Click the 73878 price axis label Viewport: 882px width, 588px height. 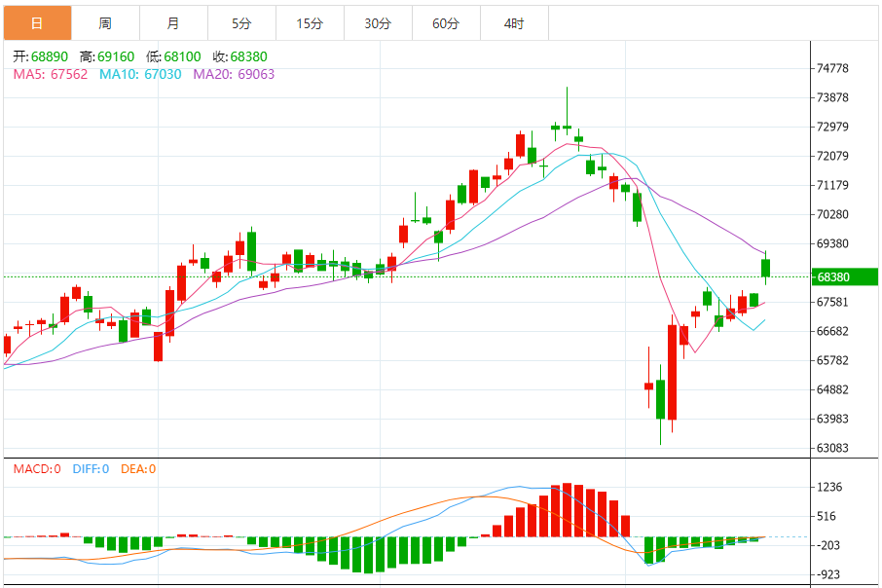coord(832,98)
